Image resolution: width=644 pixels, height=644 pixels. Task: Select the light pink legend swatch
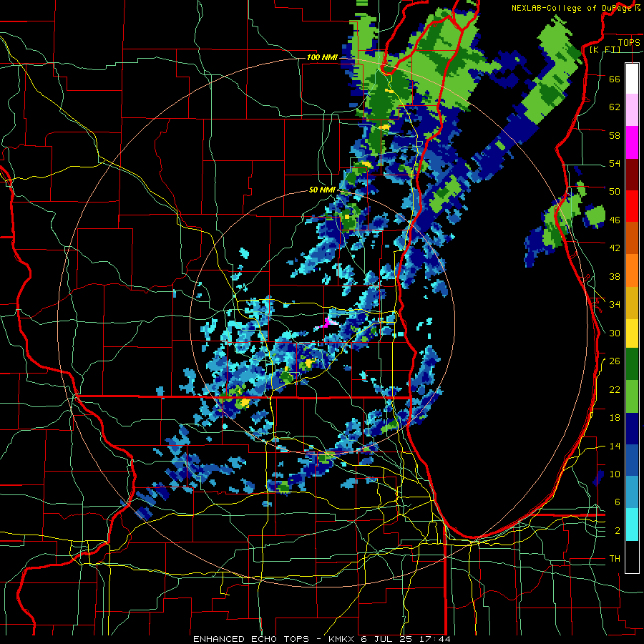pyautogui.click(x=632, y=109)
